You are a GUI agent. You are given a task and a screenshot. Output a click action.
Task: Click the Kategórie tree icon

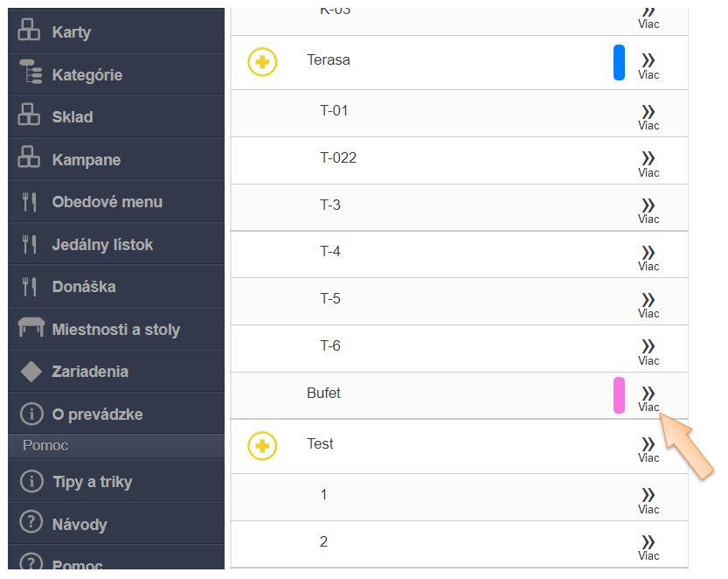point(30,73)
